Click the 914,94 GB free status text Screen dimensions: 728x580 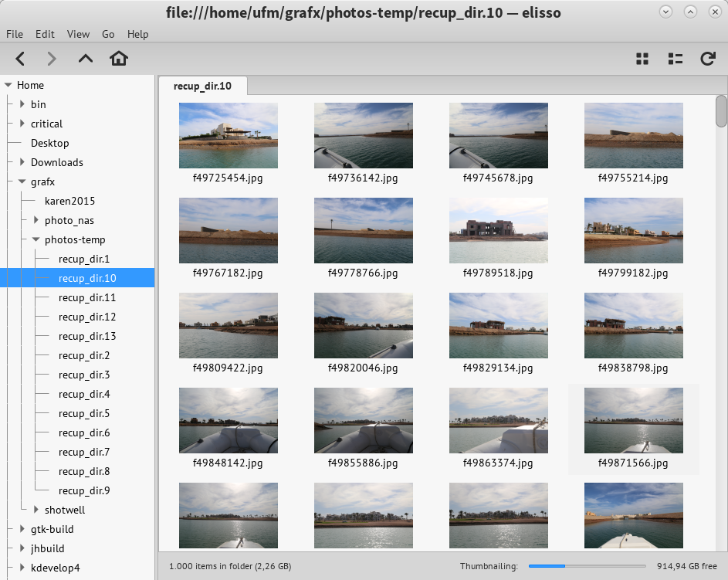[686, 566]
